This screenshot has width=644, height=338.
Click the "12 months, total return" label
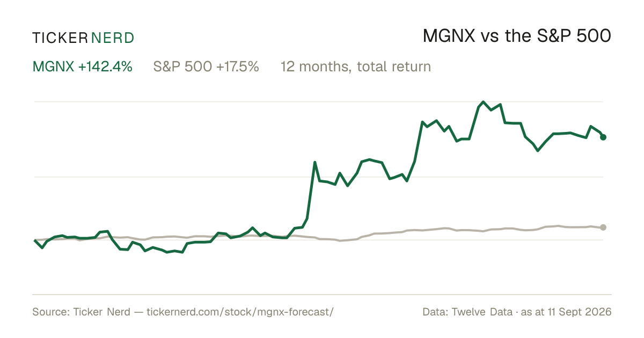tap(356, 67)
